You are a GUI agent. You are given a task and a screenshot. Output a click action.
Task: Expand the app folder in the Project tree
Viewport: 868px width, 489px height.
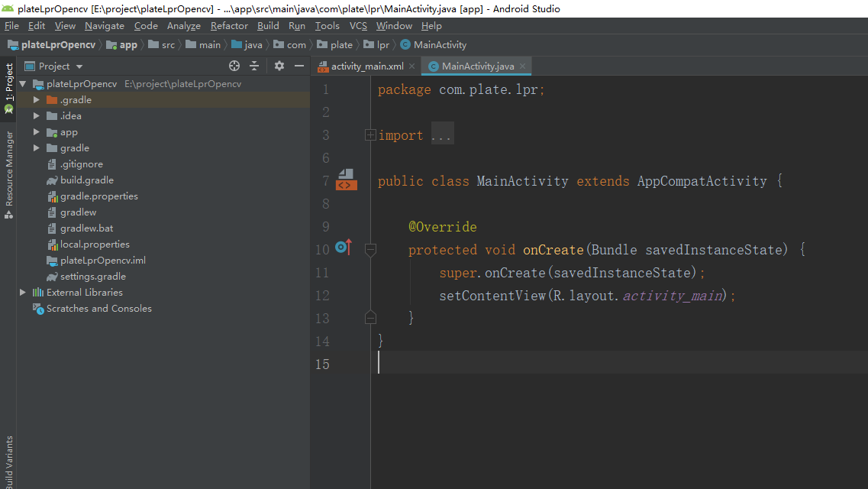click(x=36, y=131)
